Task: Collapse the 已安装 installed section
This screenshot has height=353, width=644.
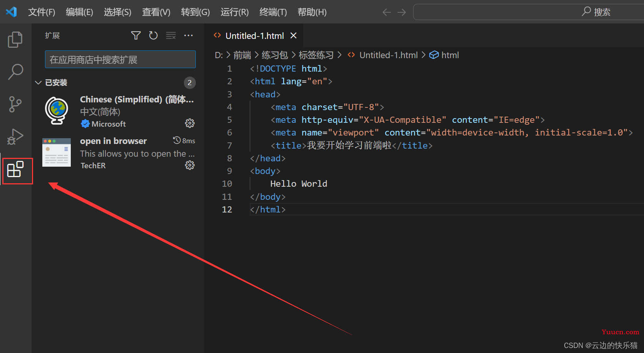Action: (38, 82)
